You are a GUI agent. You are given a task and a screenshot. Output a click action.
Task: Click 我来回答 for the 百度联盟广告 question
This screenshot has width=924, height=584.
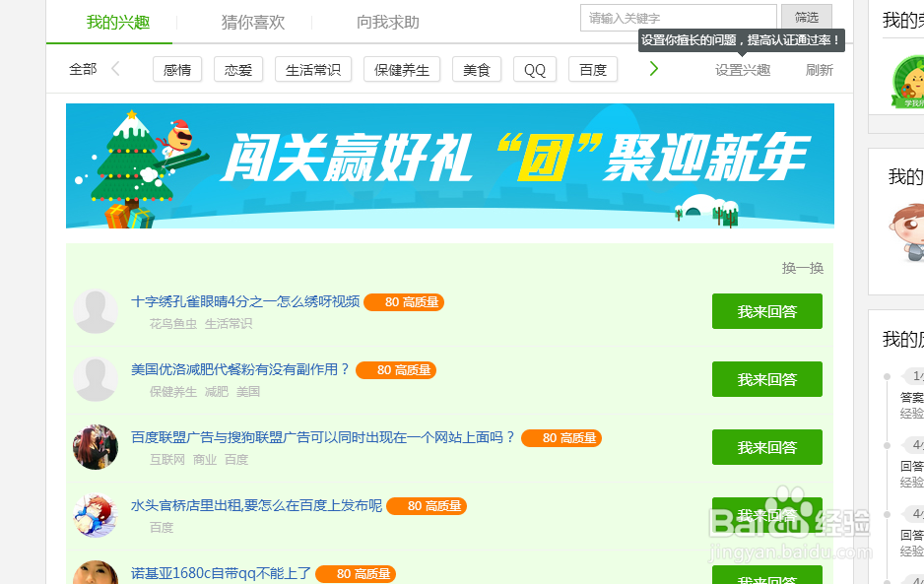click(767, 447)
